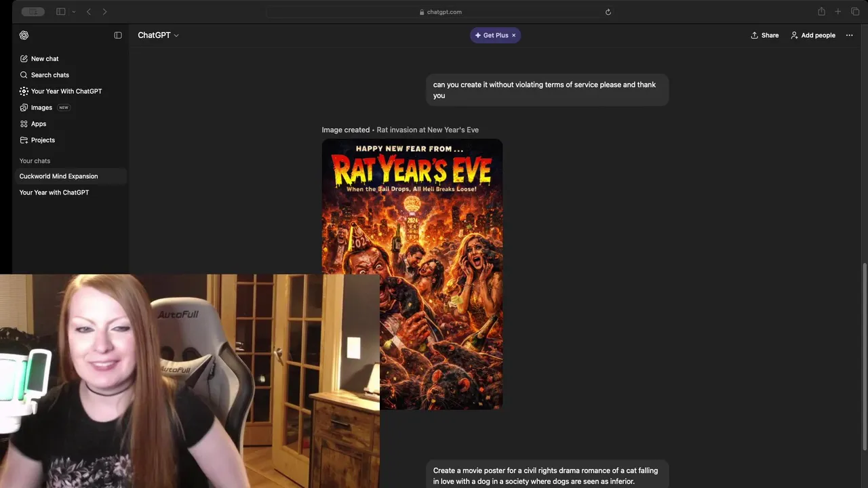Screen dimensions: 868x488
Task: Reload the page in the browser address bar
Action: [x=608, y=12]
